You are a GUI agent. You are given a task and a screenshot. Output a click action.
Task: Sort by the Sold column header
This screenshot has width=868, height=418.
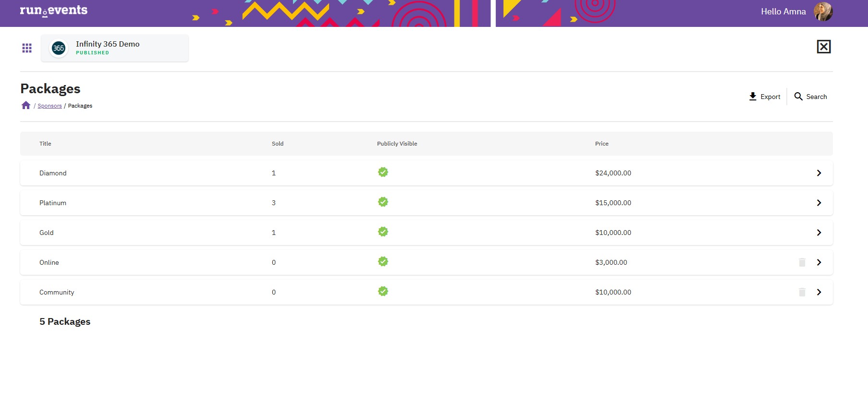pos(278,144)
